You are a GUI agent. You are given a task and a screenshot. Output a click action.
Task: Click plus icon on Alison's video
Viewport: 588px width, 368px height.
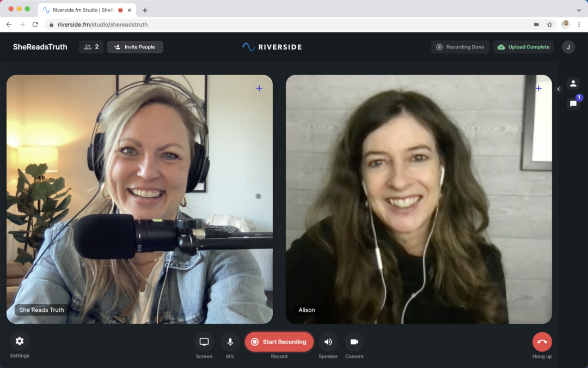(x=538, y=88)
